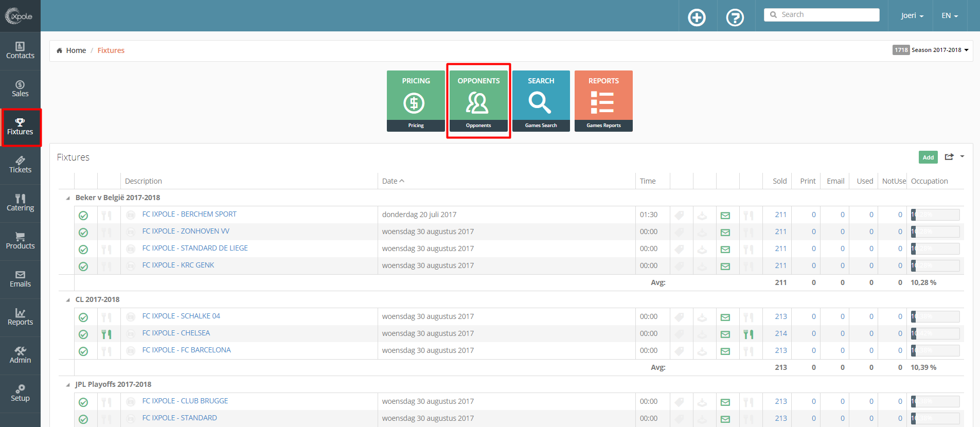
Task: Focus the Search input field
Action: 822,14
